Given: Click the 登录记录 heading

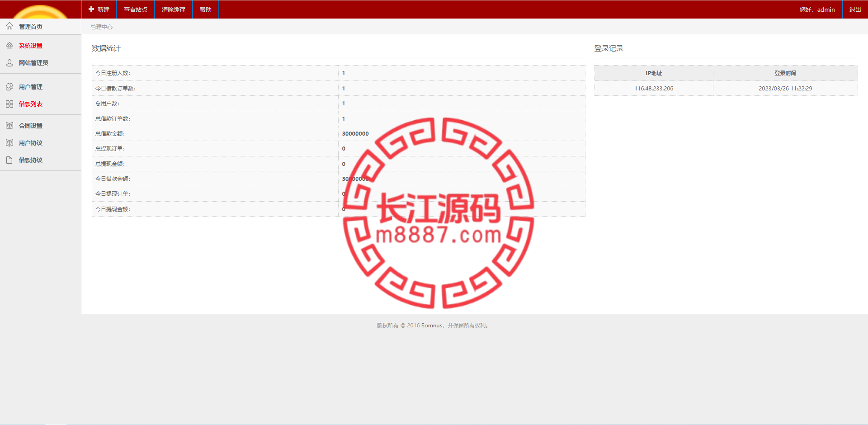Looking at the screenshot, I should [x=609, y=48].
